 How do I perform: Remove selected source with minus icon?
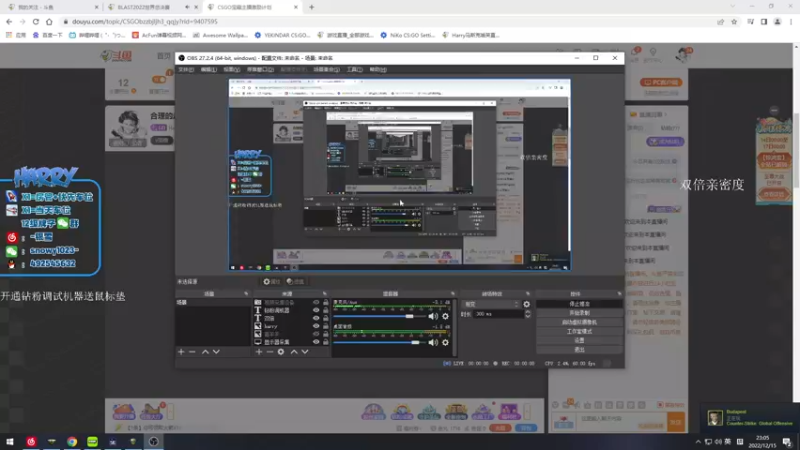click(270, 352)
